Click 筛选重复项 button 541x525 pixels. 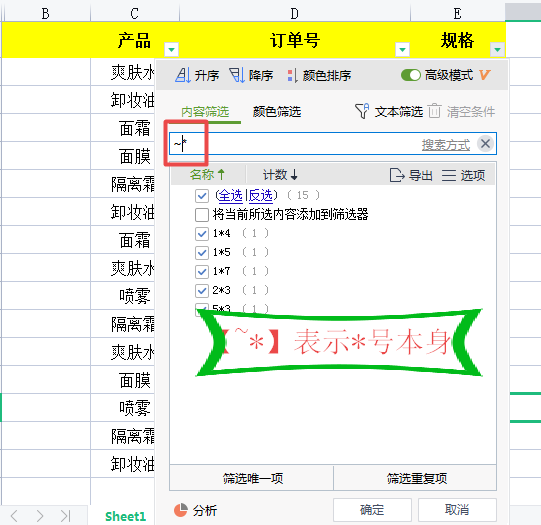click(416, 478)
